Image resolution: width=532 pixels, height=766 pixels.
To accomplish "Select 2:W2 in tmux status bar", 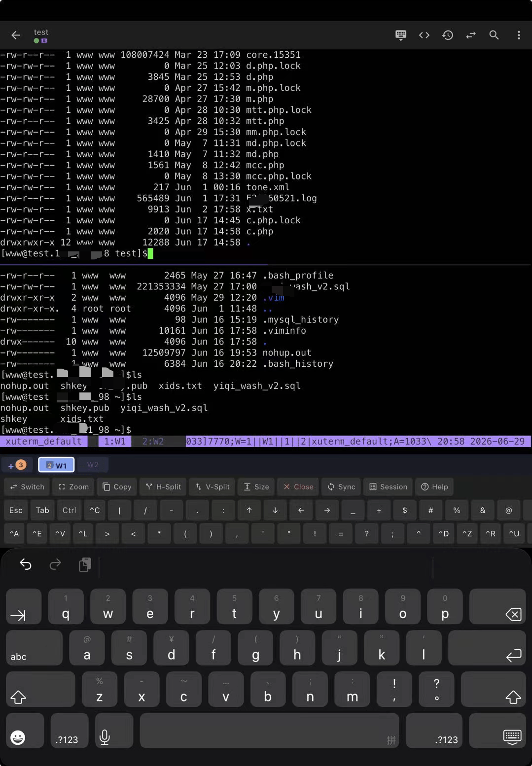I will point(153,441).
